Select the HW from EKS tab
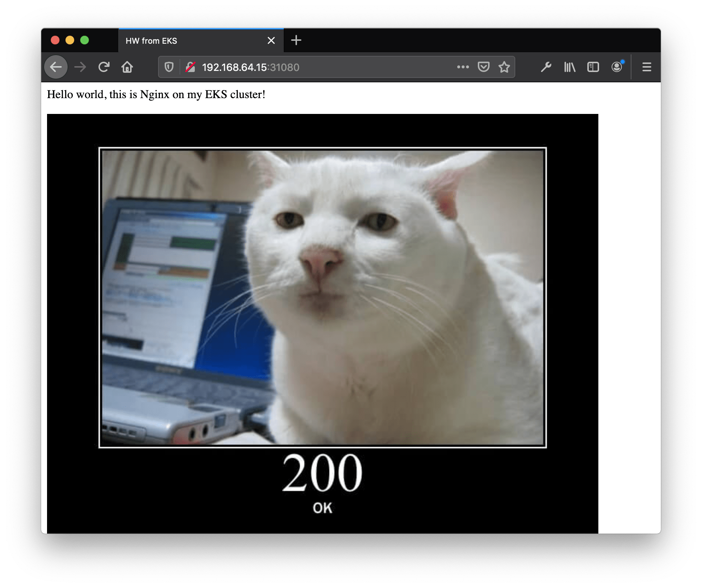Viewport: 702px width, 588px height. (201, 40)
